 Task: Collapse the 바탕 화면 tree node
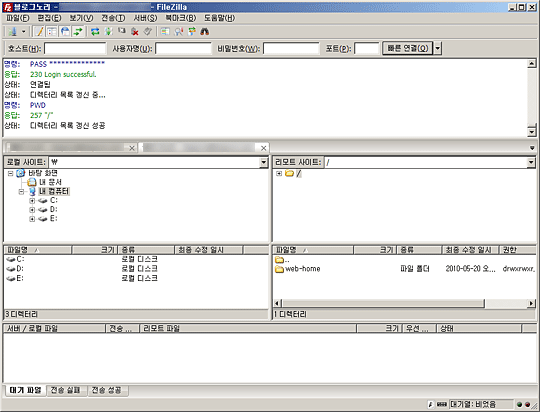tap(11, 173)
